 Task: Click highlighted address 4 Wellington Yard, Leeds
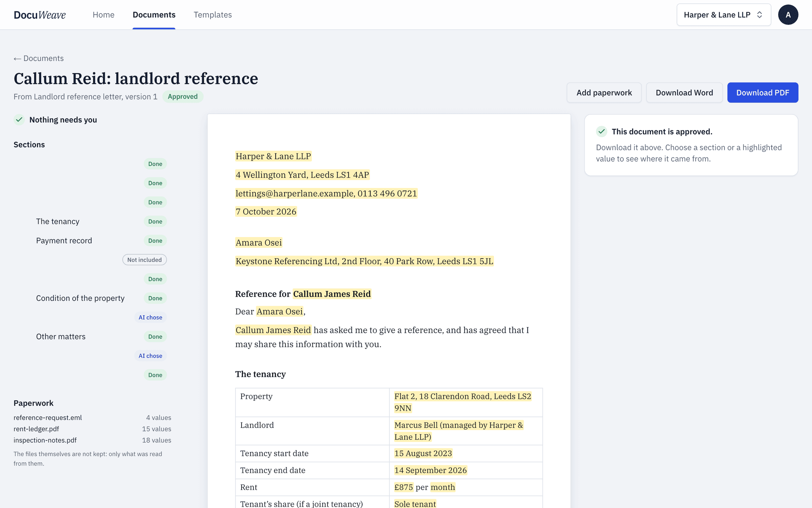coord(302,175)
